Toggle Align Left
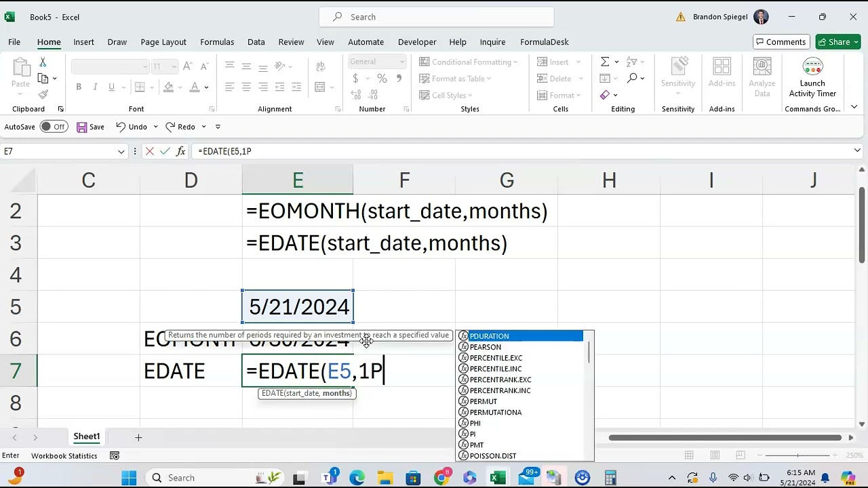Image resolution: width=868 pixels, height=488 pixels. click(x=230, y=87)
